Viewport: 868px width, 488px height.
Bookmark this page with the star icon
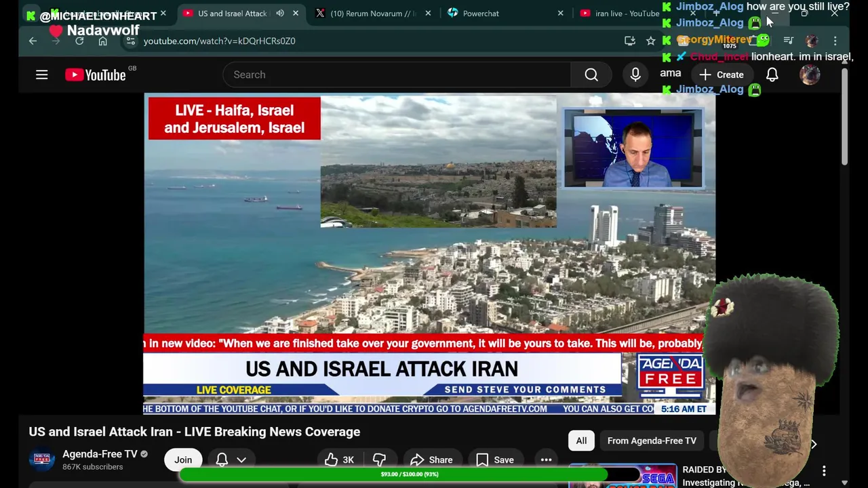(x=651, y=41)
